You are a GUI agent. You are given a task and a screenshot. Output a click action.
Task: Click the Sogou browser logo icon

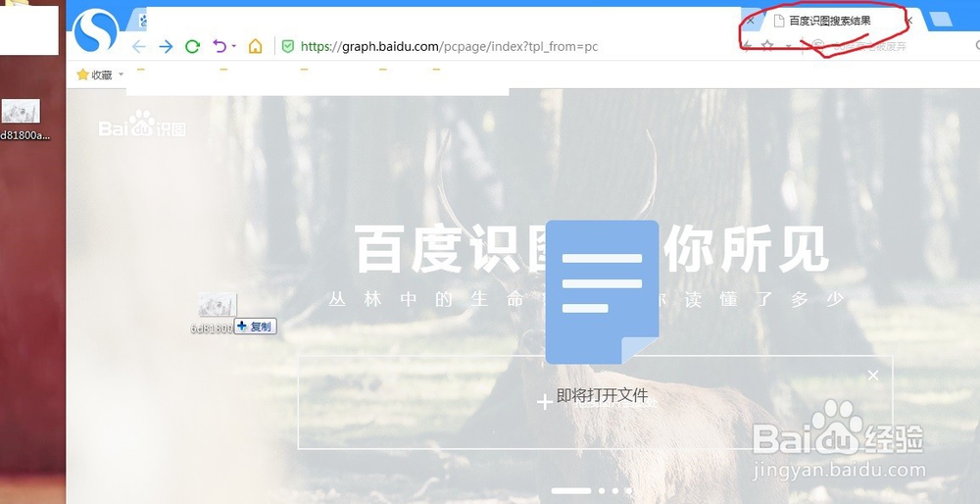(96, 30)
